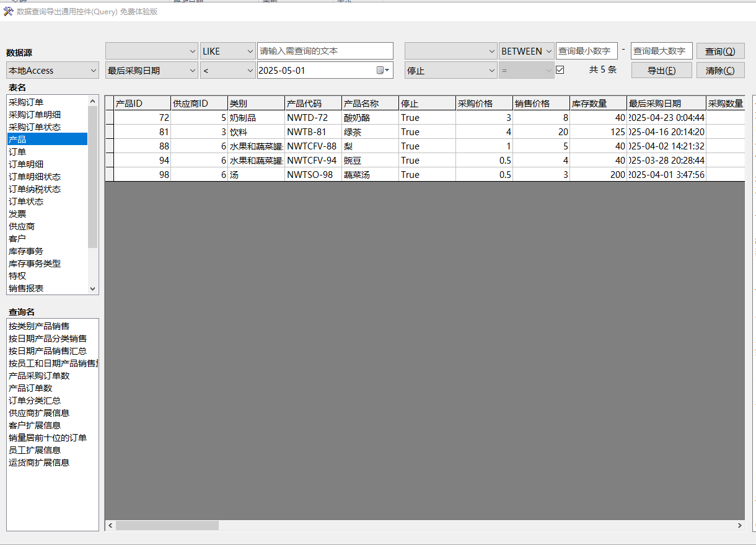Click the 蔬菜汤 product name cell
Screen dimensions: 756x545
pos(370,175)
